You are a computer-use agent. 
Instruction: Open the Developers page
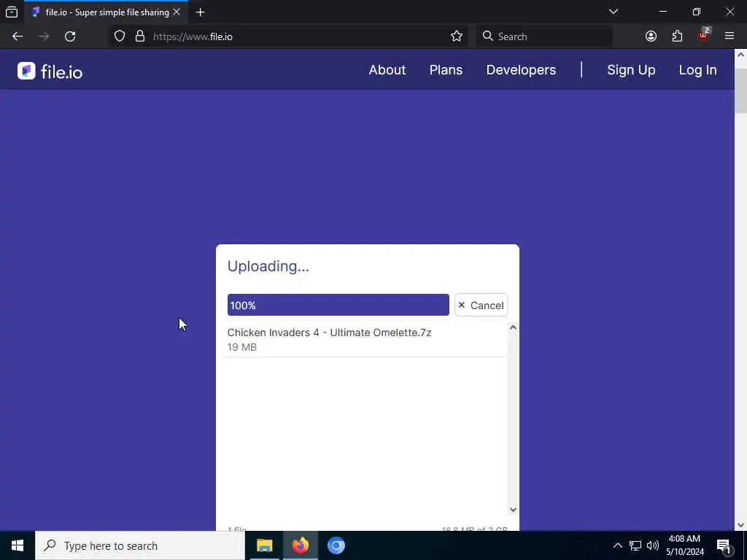tap(521, 70)
